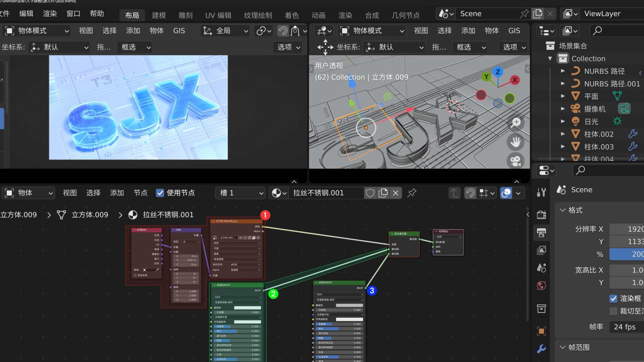Enable snapping magnet in shader editor header
The width and height of the screenshot is (644, 362).
(x=470, y=193)
